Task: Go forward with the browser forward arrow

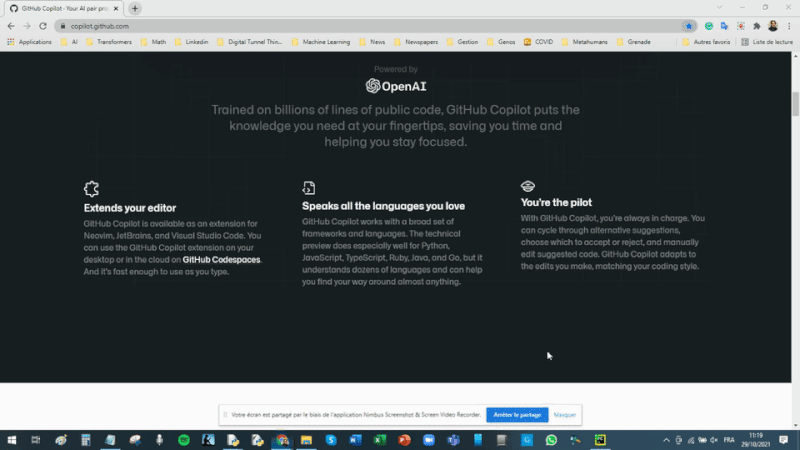Action: (x=27, y=26)
